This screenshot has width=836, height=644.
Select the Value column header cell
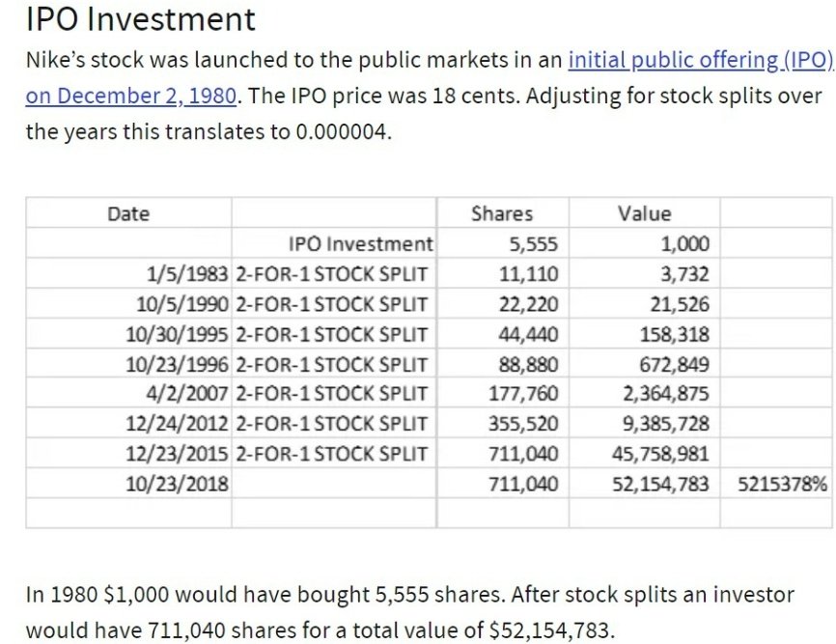(x=644, y=213)
